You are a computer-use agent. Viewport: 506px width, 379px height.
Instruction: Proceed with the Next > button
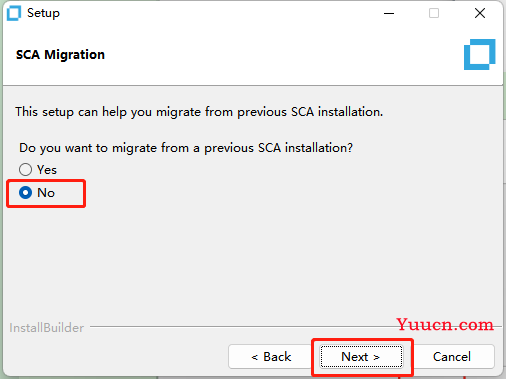361,357
